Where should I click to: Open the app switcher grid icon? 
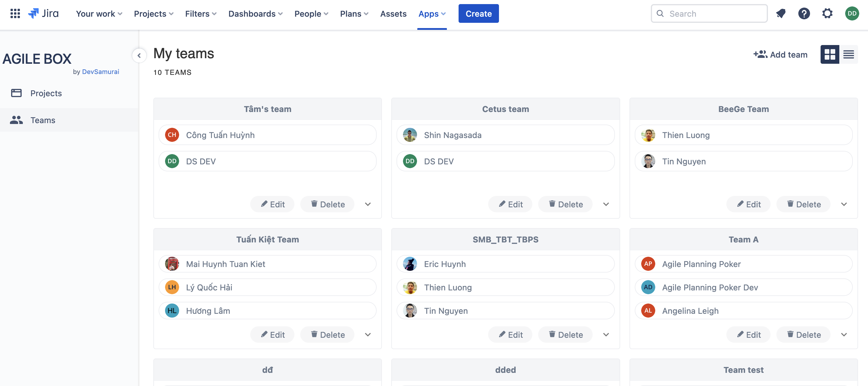click(15, 13)
